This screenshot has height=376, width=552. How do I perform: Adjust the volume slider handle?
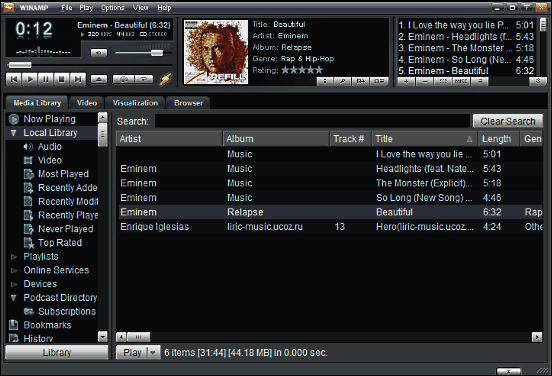point(157,53)
